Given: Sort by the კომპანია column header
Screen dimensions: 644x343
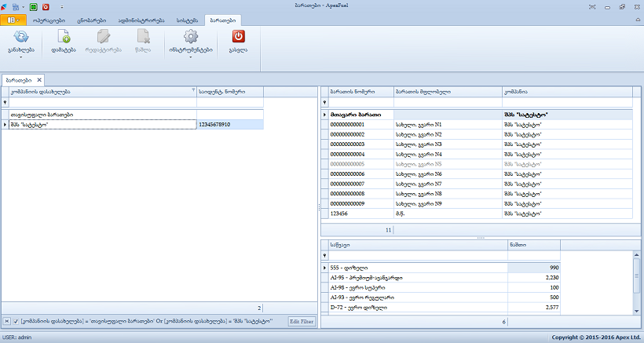Looking at the screenshot, I should (x=567, y=92).
